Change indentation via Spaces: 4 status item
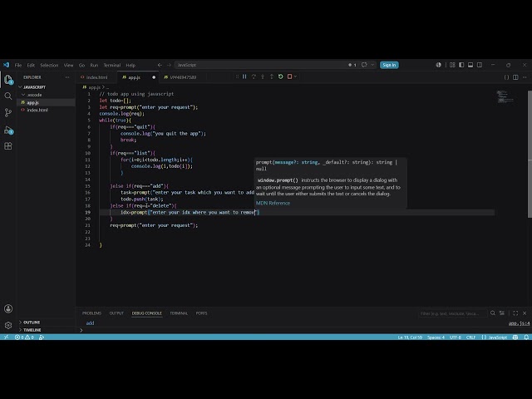 pyautogui.click(x=436, y=337)
